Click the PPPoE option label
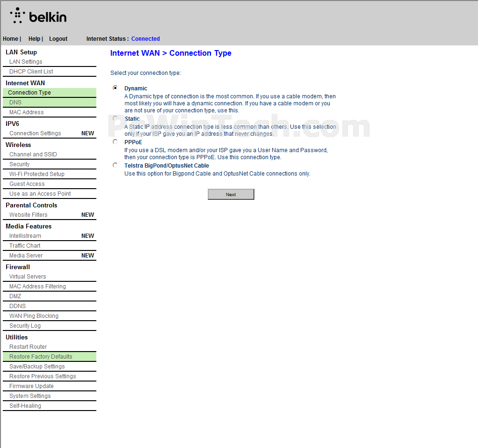 (133, 142)
